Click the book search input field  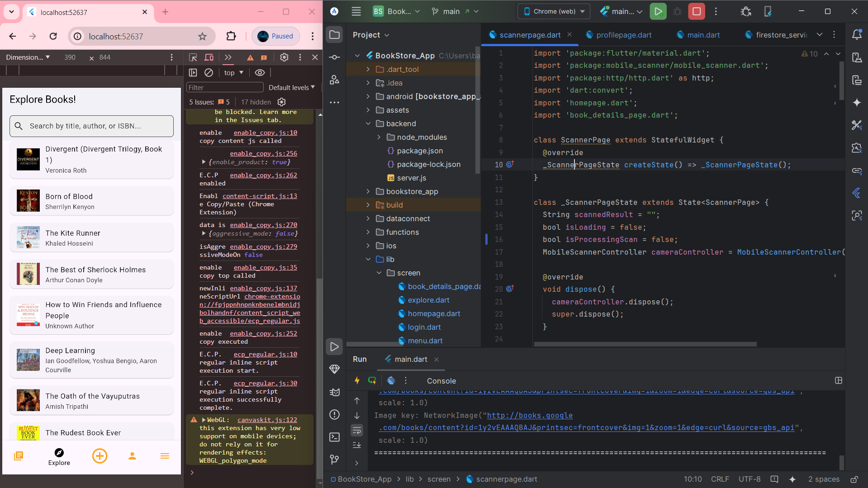pos(91,126)
